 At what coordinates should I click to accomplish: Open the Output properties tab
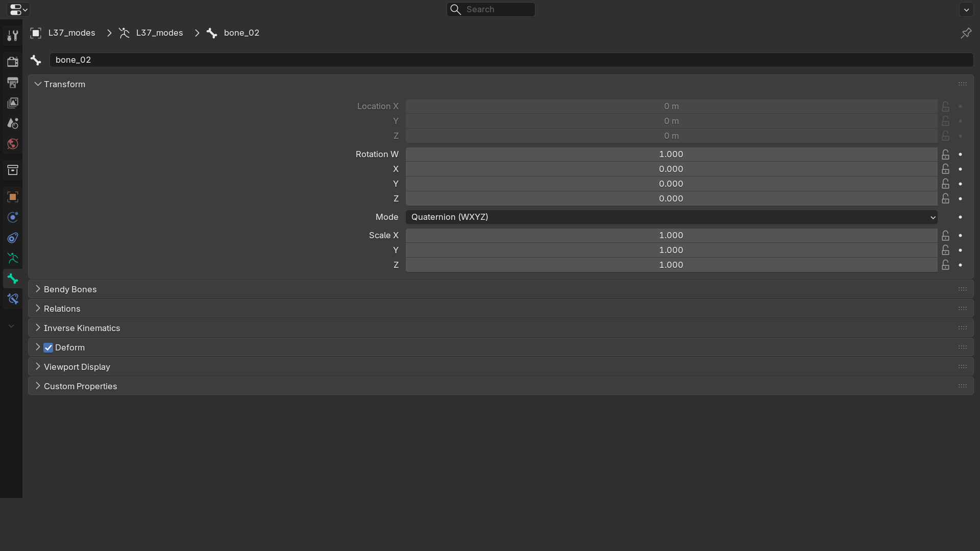point(12,82)
